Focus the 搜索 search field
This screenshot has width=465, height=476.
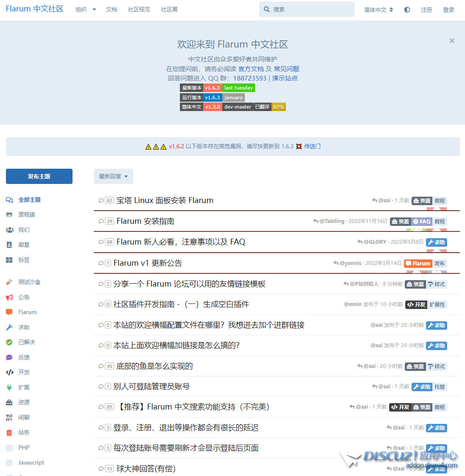(x=307, y=9)
